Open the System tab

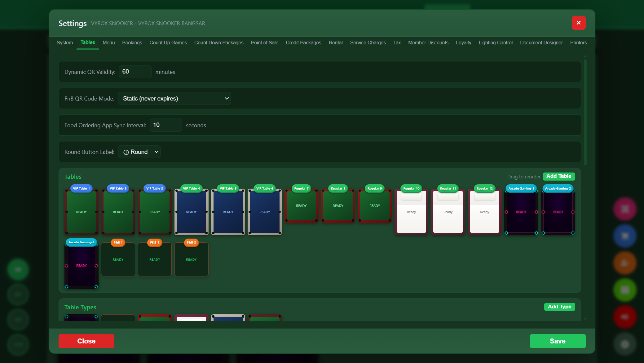65,43
